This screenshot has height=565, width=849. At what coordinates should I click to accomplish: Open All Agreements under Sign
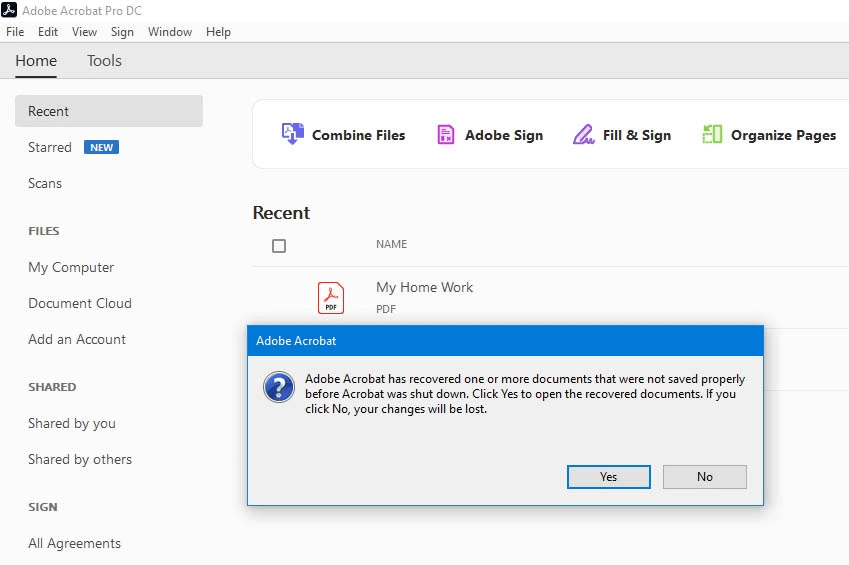click(74, 543)
